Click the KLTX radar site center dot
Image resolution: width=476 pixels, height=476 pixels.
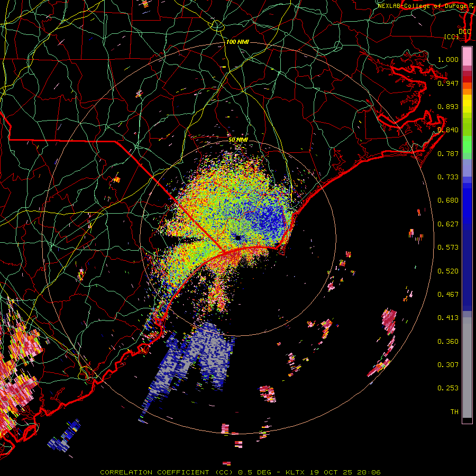239,238
